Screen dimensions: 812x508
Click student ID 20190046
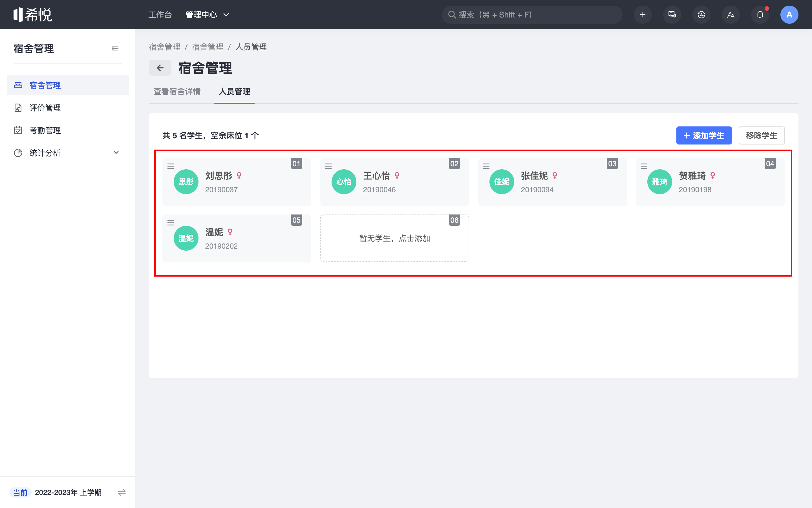379,189
